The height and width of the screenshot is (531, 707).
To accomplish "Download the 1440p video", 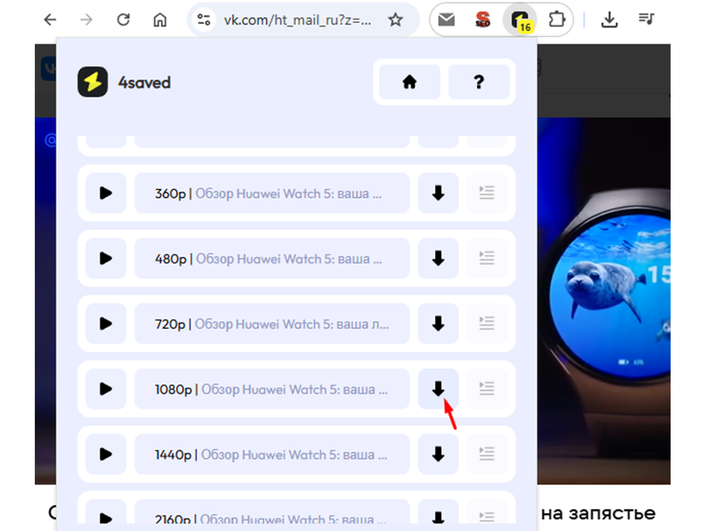I will click(x=438, y=454).
